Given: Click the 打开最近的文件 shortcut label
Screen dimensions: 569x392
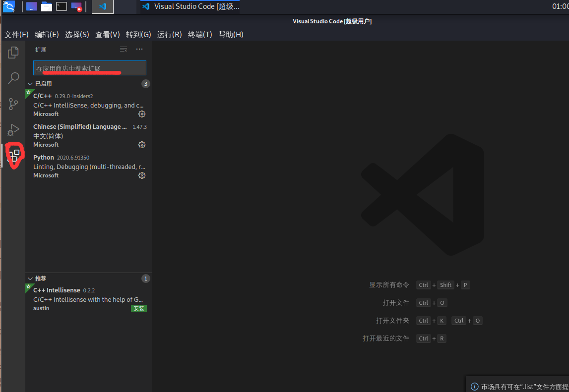Looking at the screenshot, I should [386, 338].
